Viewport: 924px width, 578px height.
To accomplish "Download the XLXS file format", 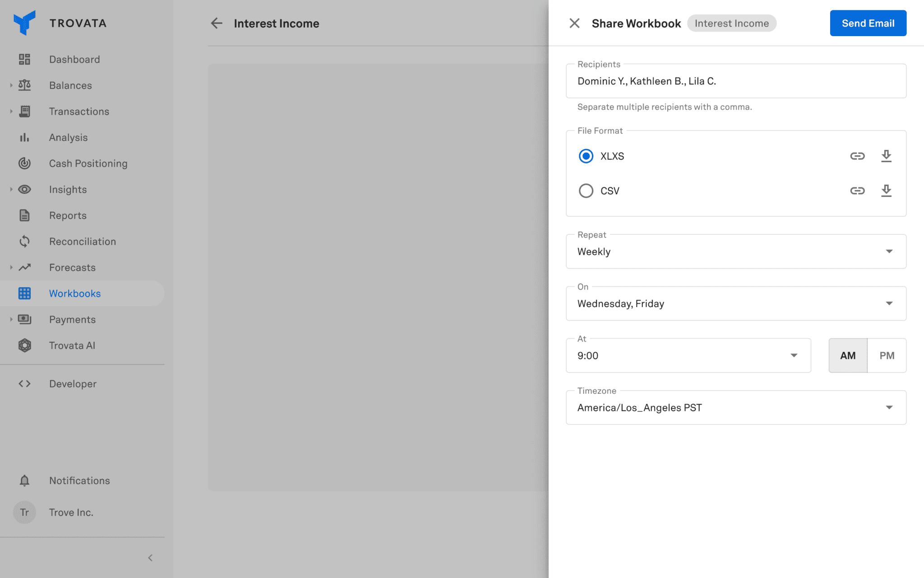I will coord(886,156).
